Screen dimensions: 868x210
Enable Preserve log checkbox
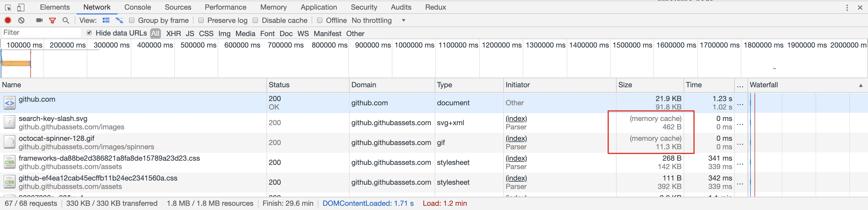click(201, 20)
